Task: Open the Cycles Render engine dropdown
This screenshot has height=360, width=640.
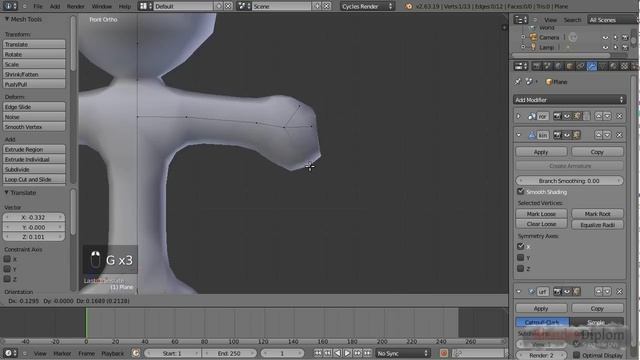Action: click(x=367, y=6)
